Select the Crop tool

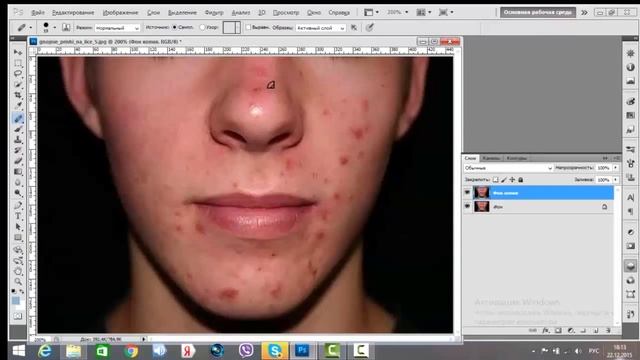[x=18, y=95]
